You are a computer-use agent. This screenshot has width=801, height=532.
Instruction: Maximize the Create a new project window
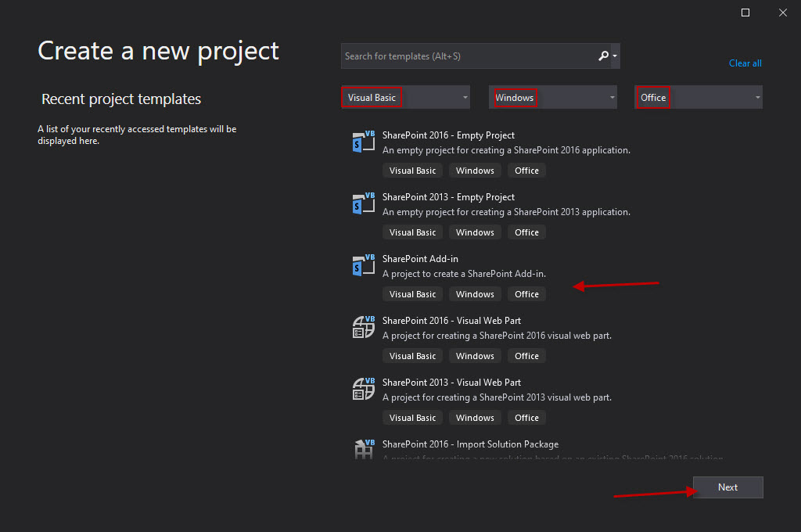(745, 13)
